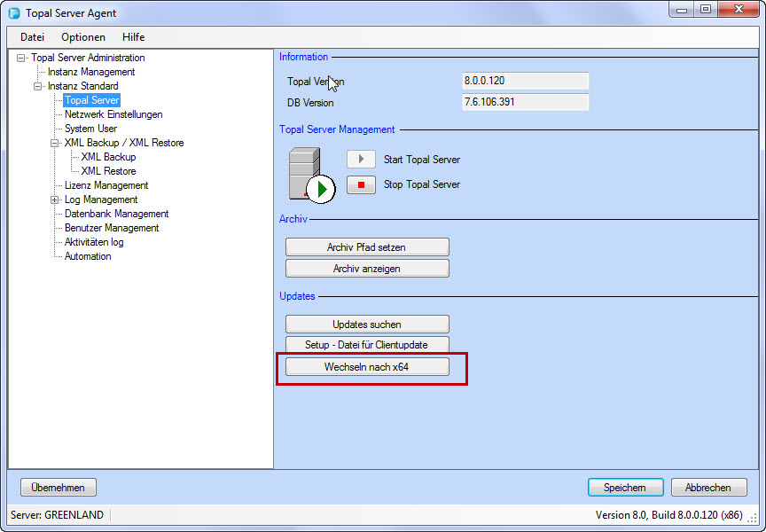Click the Topal Server Agent title bar icon

[x=14, y=13]
